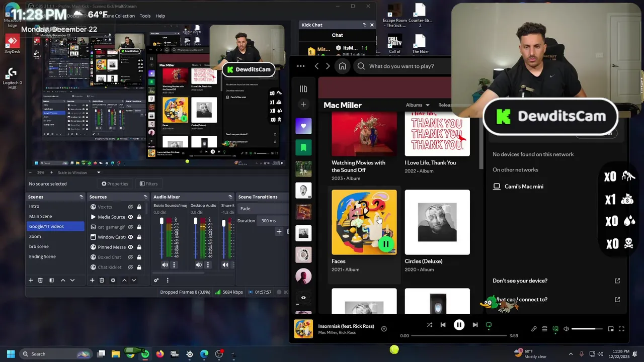Hide the Media Source in OBS
644x362 pixels.
[x=130, y=217]
